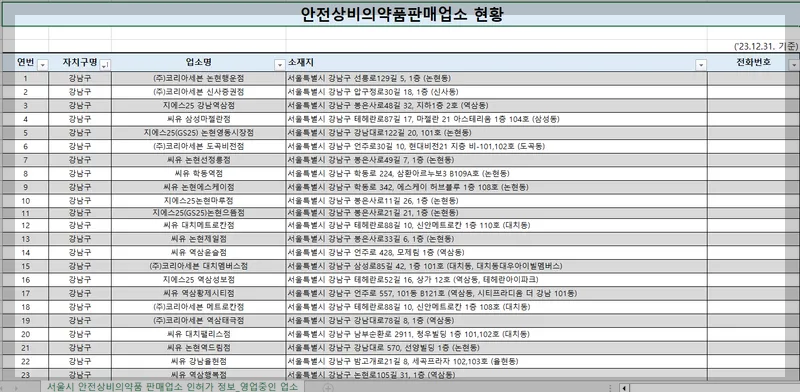Select cell (주)코리아세븐 대치멤버스점
Image resolution: width=800 pixels, height=392 pixels.
click(198, 266)
